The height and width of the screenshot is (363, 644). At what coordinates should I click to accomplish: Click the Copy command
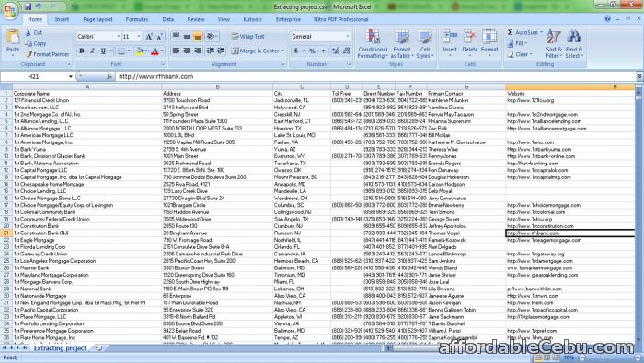tap(36, 43)
